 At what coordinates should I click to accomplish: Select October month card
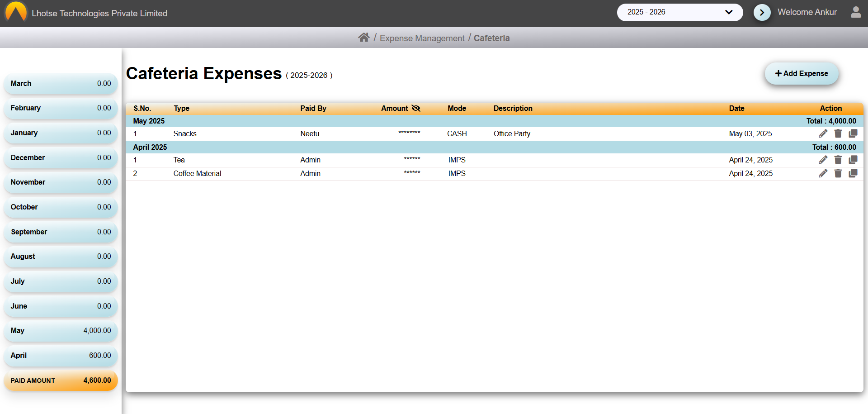coord(61,207)
